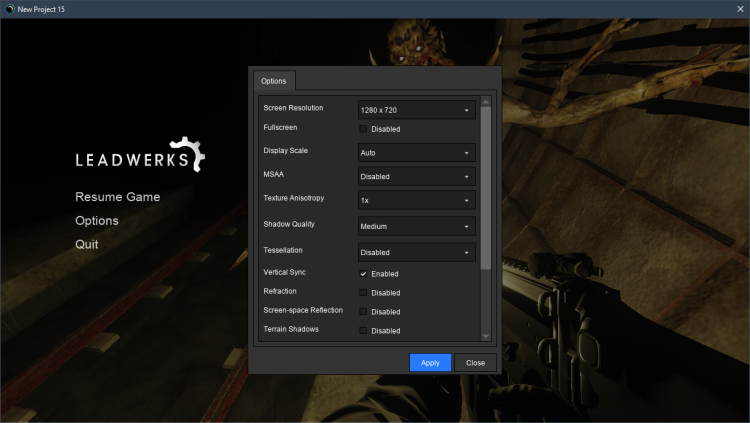Open the Screen Resolution dropdown

coord(416,109)
